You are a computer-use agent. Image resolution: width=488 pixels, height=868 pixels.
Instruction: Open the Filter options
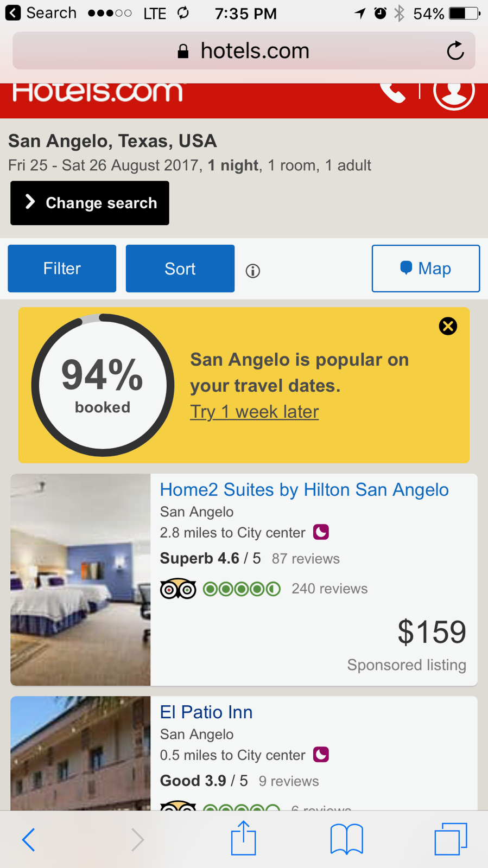[x=62, y=269]
